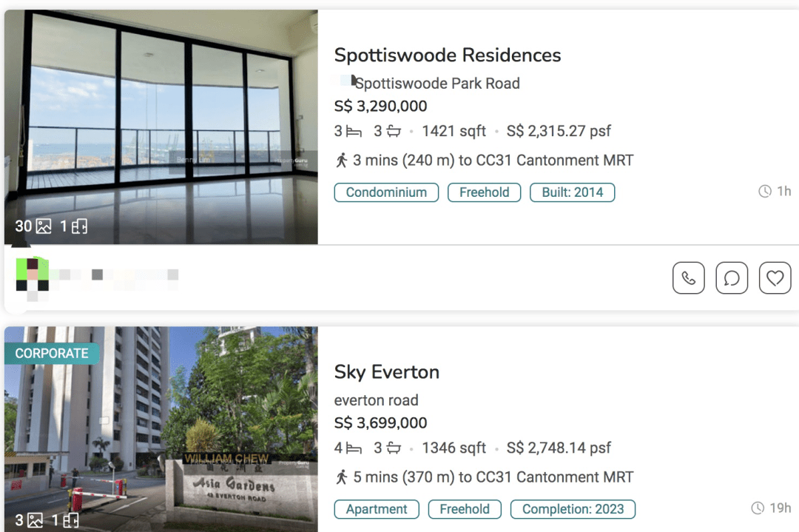799x532 pixels.
Task: Click the phone call agent icon
Action: tap(688, 278)
